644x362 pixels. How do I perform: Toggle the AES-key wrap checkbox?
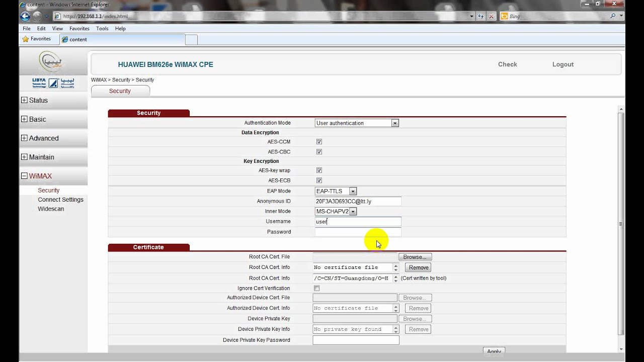pyautogui.click(x=319, y=170)
